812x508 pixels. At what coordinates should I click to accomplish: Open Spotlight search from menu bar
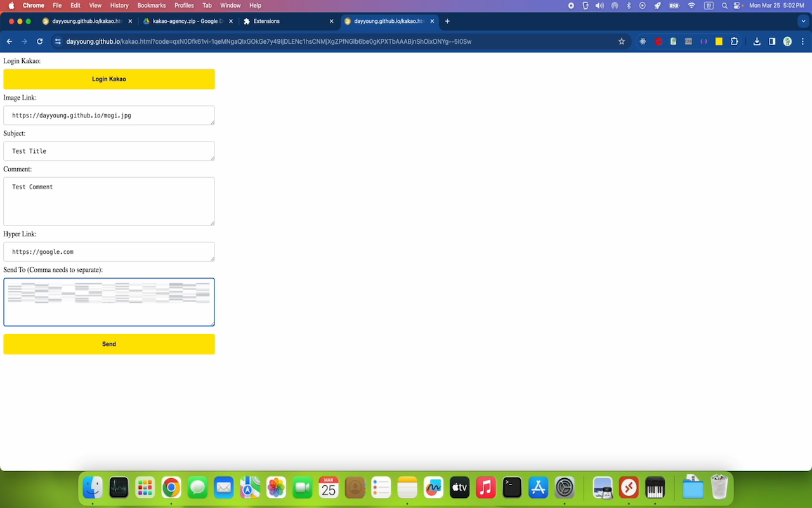click(724, 5)
